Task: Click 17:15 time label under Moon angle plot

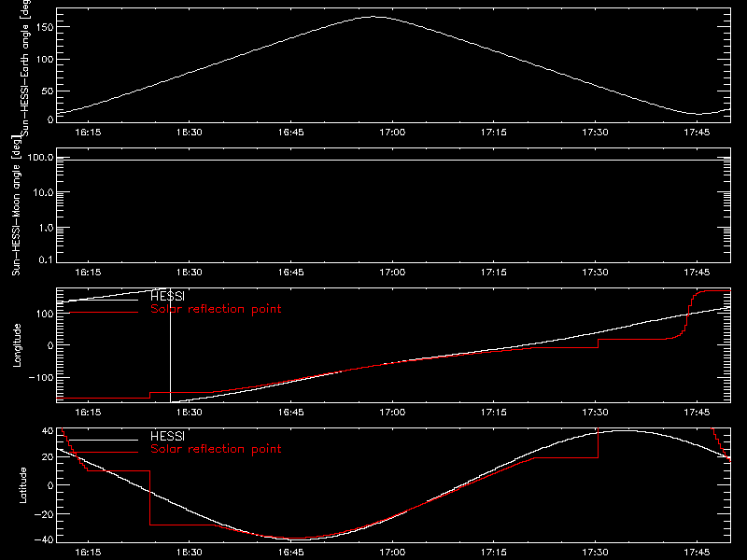Action: coord(494,273)
